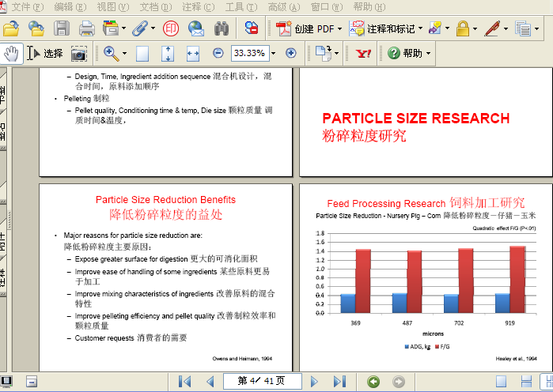This screenshot has height=392, width=553.
Task: Click the Open file folder icon
Action: (10, 29)
